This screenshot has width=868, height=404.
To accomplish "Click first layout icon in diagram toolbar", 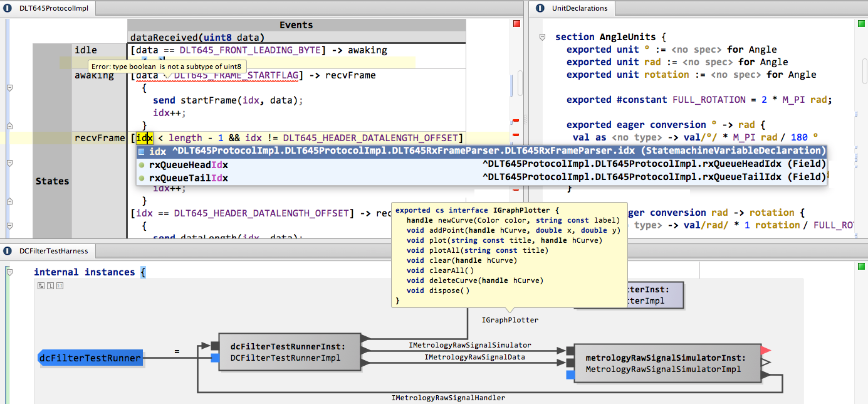I will click(x=41, y=285).
